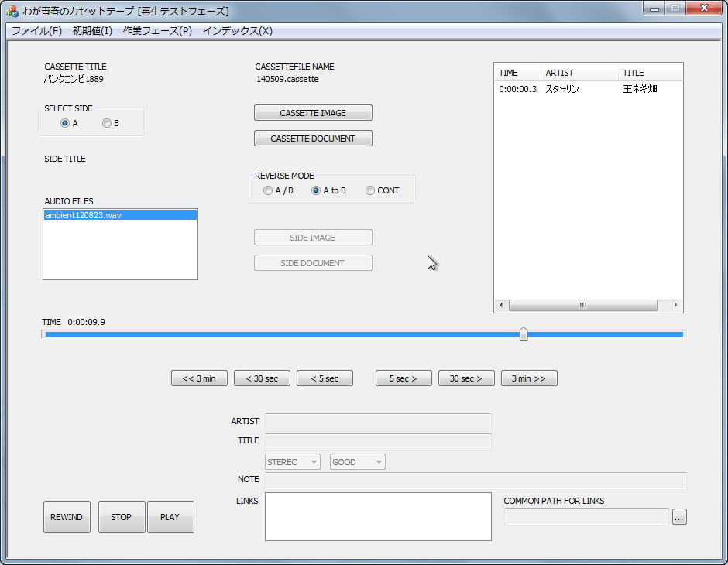Viewport: 728px width, 565px height.
Task: Minimize the window
Action: pyautogui.click(x=654, y=9)
